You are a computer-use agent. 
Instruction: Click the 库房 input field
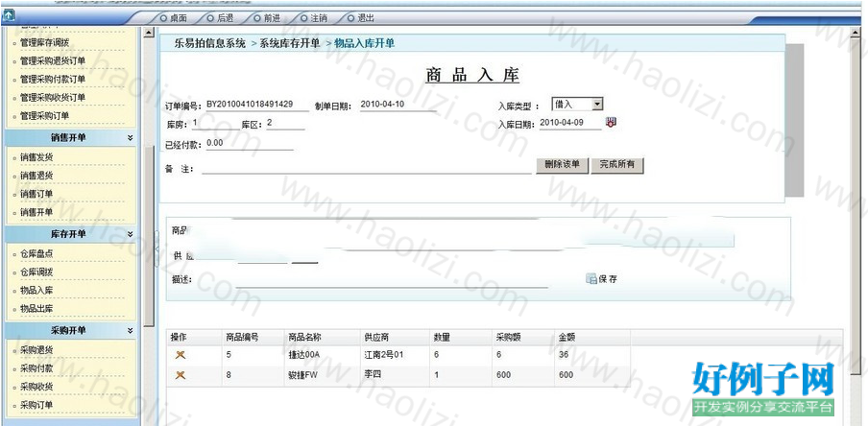pos(214,124)
